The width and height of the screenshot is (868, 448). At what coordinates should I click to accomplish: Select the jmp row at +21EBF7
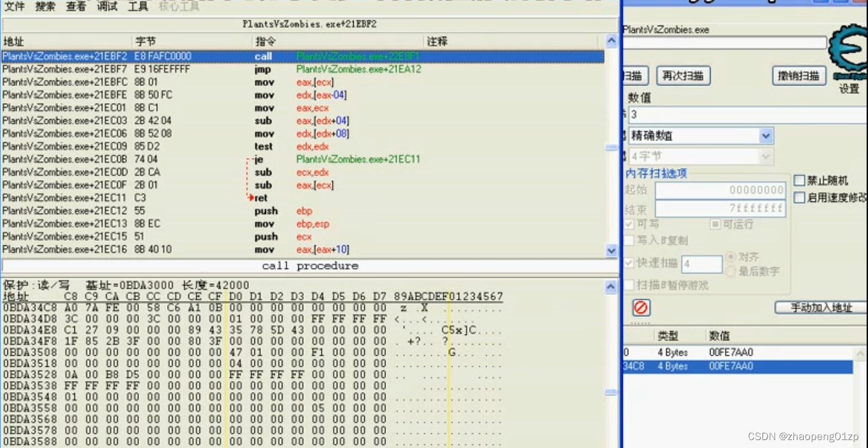(x=303, y=69)
